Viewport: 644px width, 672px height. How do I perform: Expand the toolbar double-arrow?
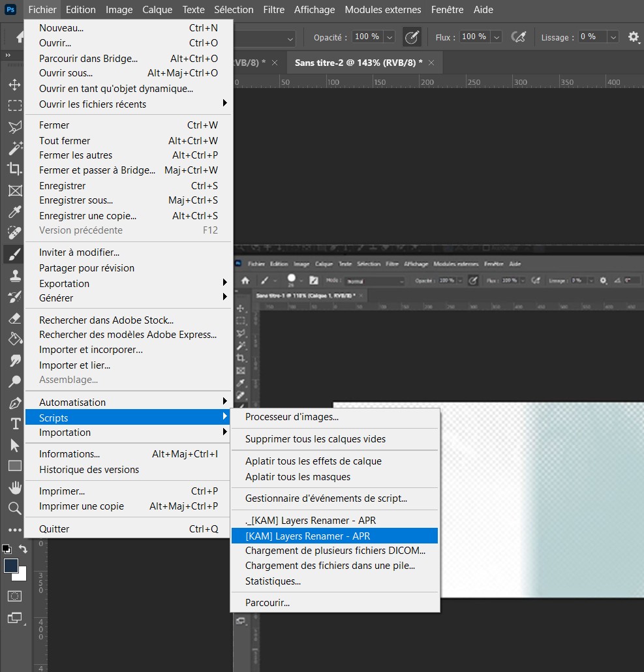tap(8, 55)
